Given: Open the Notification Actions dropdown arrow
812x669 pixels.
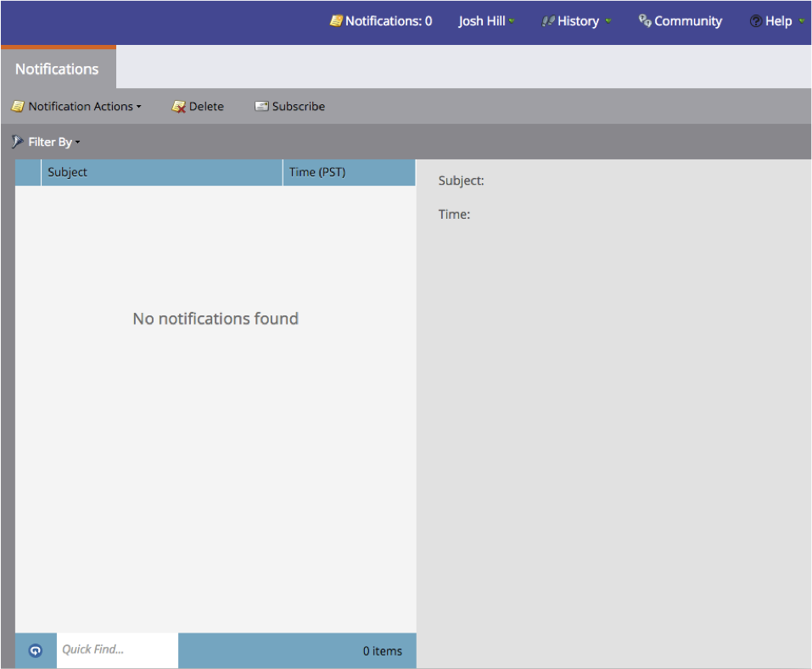Looking at the screenshot, I should (139, 107).
